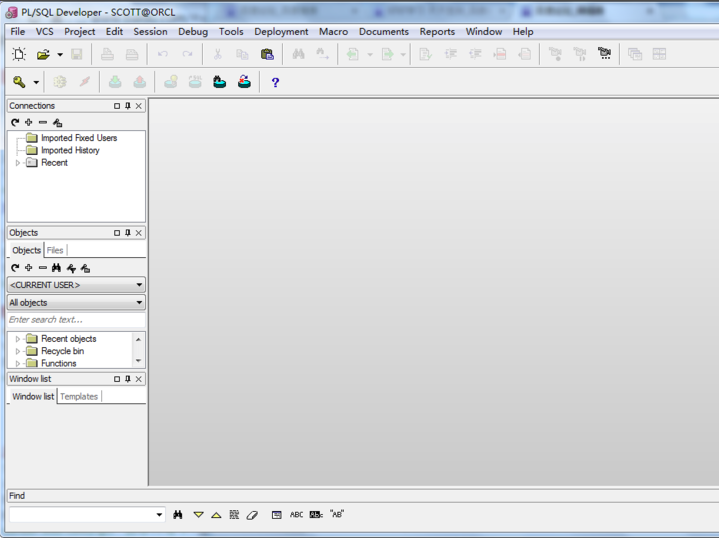Click the plus icon in Objects toolbar
This screenshot has width=719, height=538.
(28, 267)
